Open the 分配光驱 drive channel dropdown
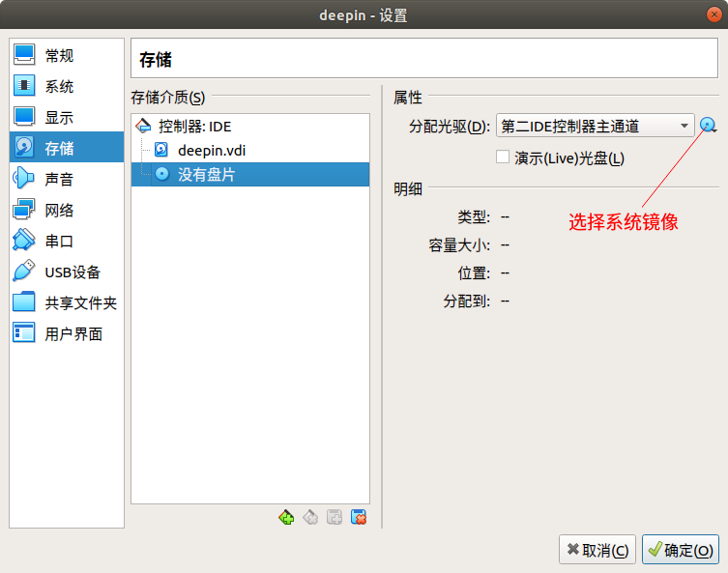The image size is (728, 573). [596, 126]
